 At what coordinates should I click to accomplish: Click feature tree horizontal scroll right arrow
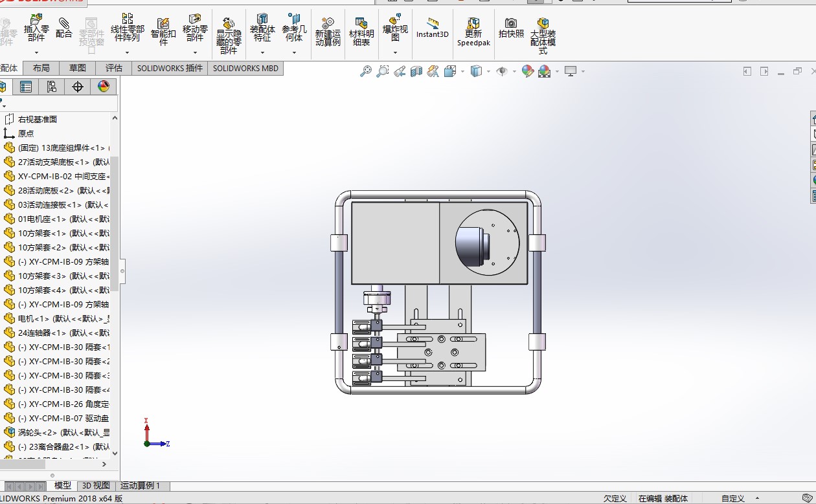(104, 464)
